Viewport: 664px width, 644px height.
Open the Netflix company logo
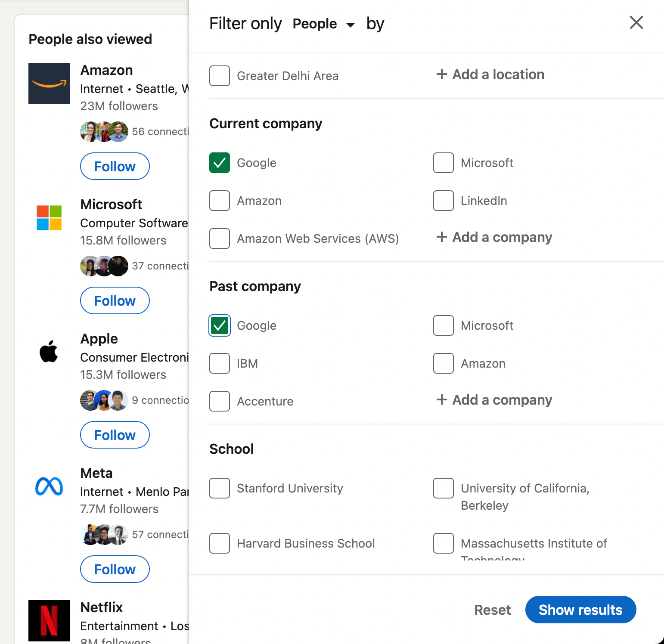(49, 621)
